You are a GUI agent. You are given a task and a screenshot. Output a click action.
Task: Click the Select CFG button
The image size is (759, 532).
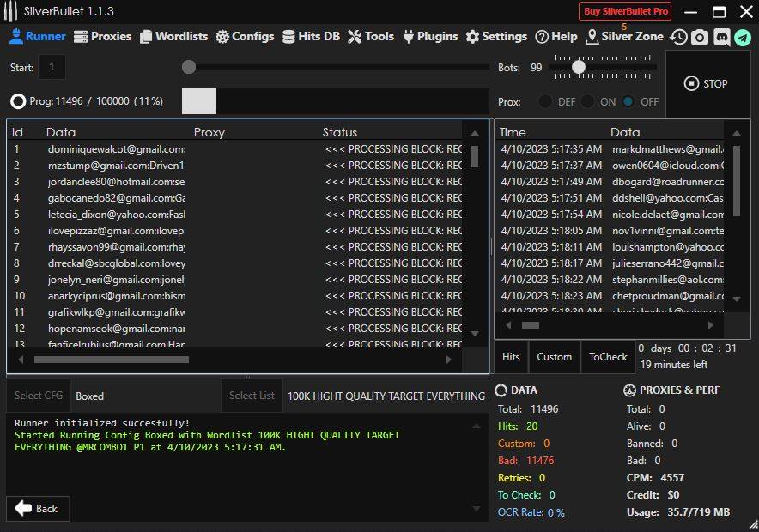pyautogui.click(x=39, y=396)
